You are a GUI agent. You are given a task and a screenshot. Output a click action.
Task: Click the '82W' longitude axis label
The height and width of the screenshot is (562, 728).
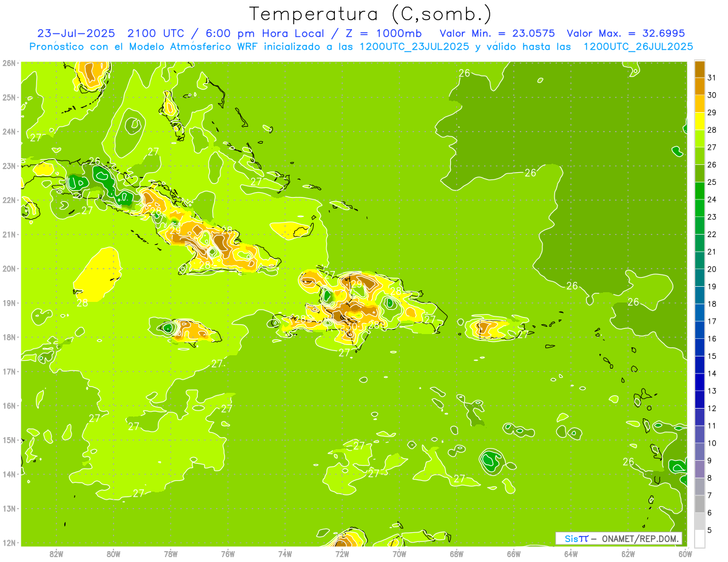[56, 554]
